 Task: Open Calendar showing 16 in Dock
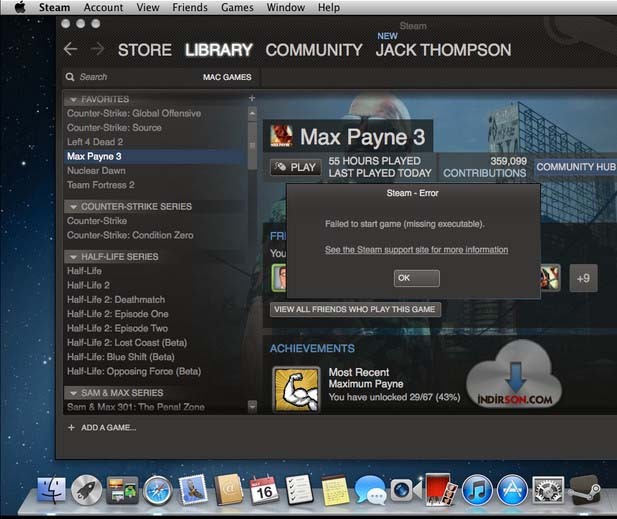pos(264,490)
